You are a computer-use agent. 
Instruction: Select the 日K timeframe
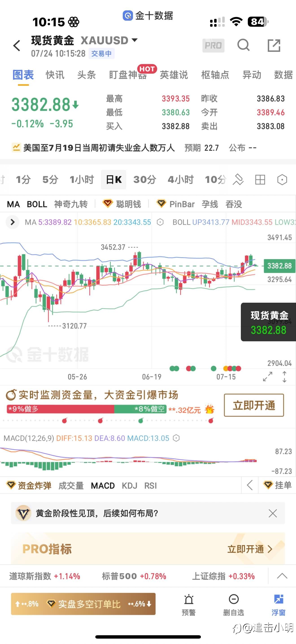point(113,179)
